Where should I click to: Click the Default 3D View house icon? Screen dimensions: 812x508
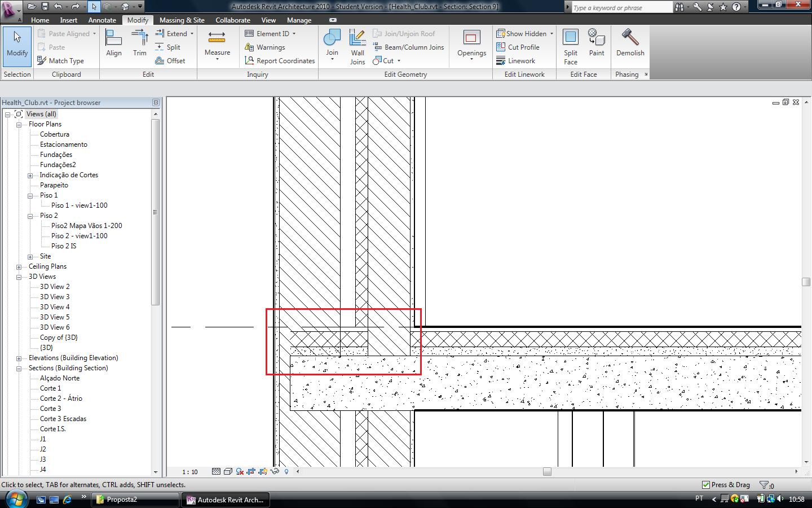(x=125, y=7)
